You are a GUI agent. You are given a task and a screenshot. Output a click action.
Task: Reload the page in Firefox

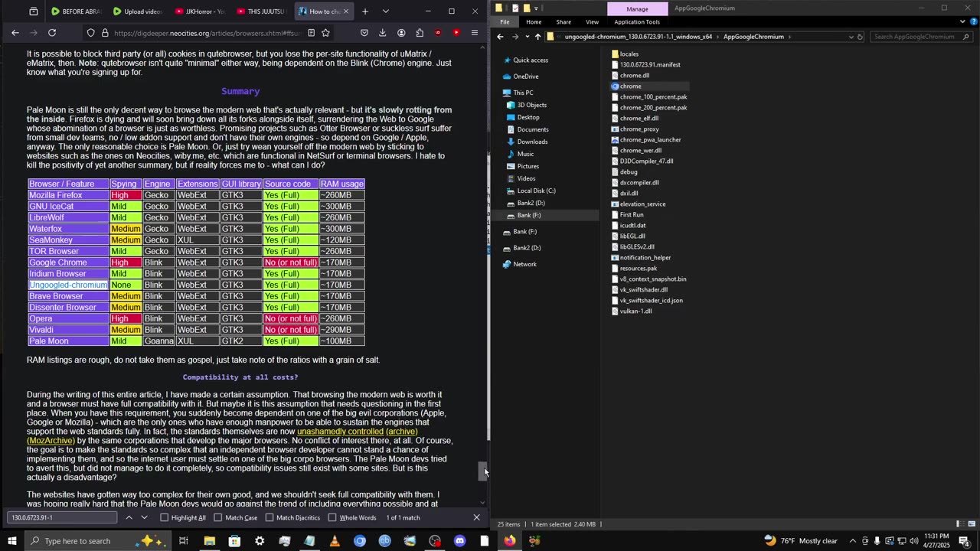(x=52, y=33)
